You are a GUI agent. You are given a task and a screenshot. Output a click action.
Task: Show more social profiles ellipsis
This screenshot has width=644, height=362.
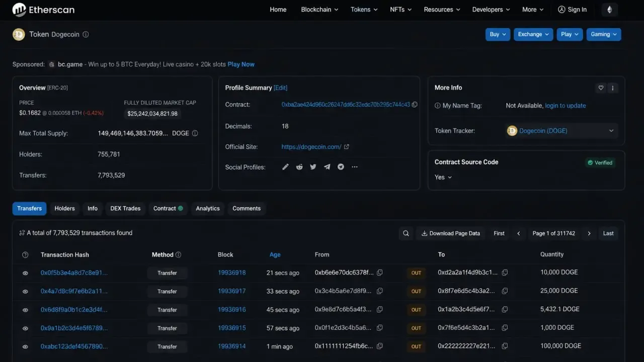pyautogui.click(x=355, y=167)
